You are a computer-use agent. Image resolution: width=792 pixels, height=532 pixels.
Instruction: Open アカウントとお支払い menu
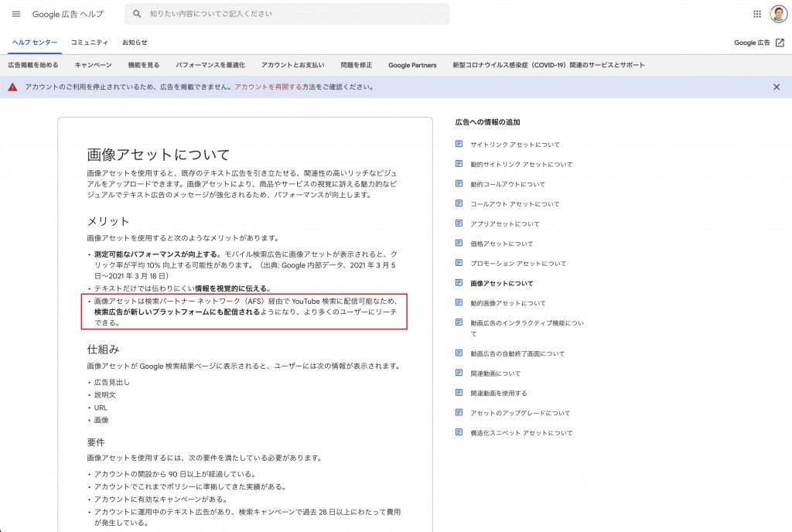click(x=293, y=65)
